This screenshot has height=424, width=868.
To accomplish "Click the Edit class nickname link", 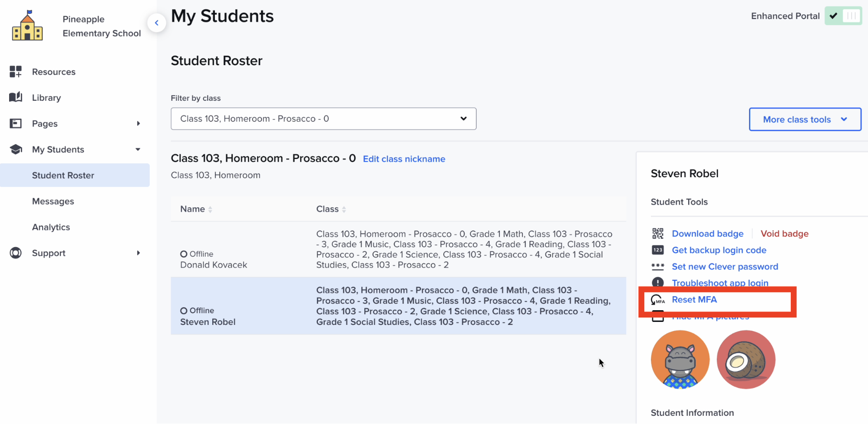I will [404, 159].
